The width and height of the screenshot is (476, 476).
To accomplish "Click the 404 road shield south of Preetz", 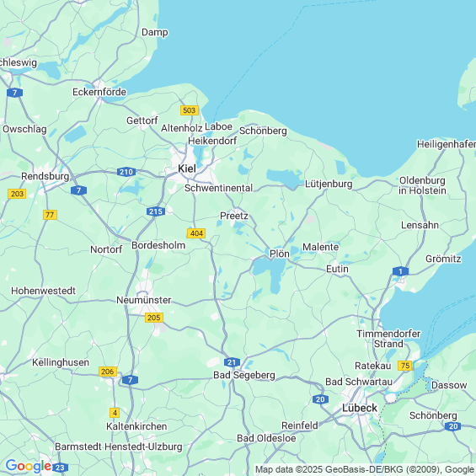I will coord(196,233).
